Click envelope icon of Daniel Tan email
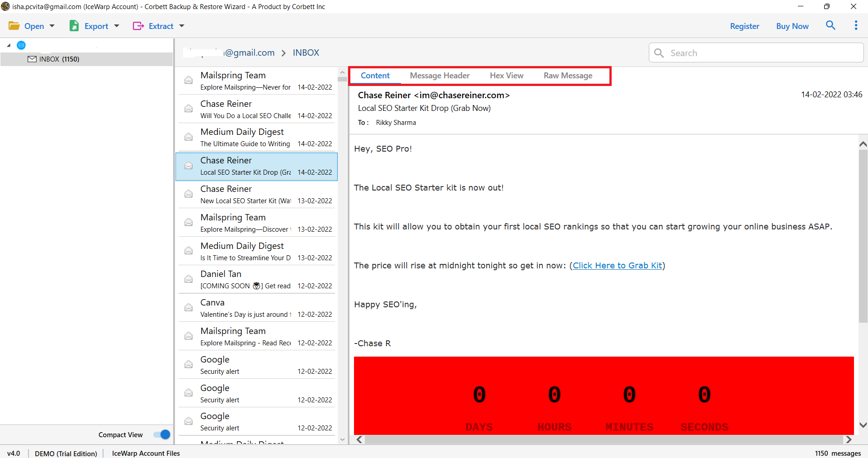The height and width of the screenshot is (458, 868). 189,279
